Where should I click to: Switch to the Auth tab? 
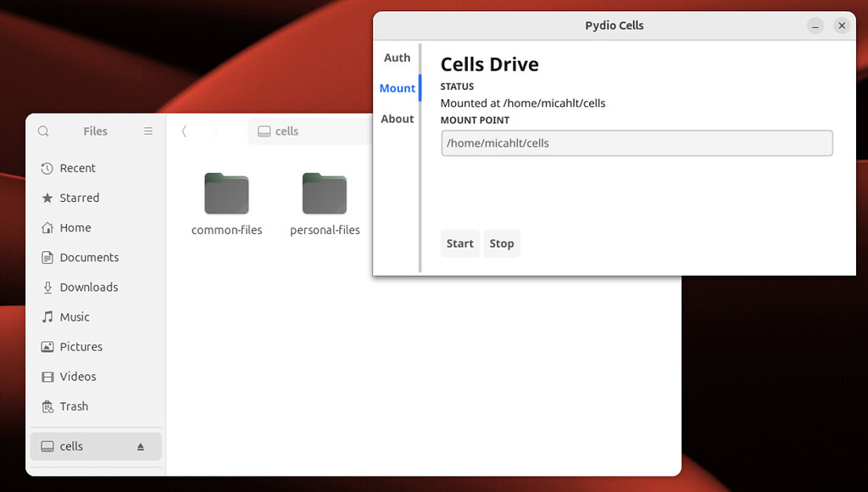(397, 58)
